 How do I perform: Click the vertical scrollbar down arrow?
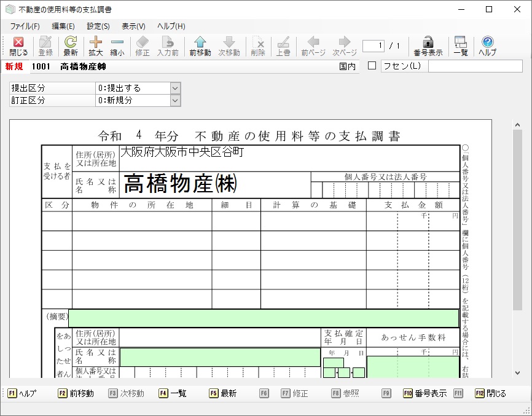coord(518,372)
